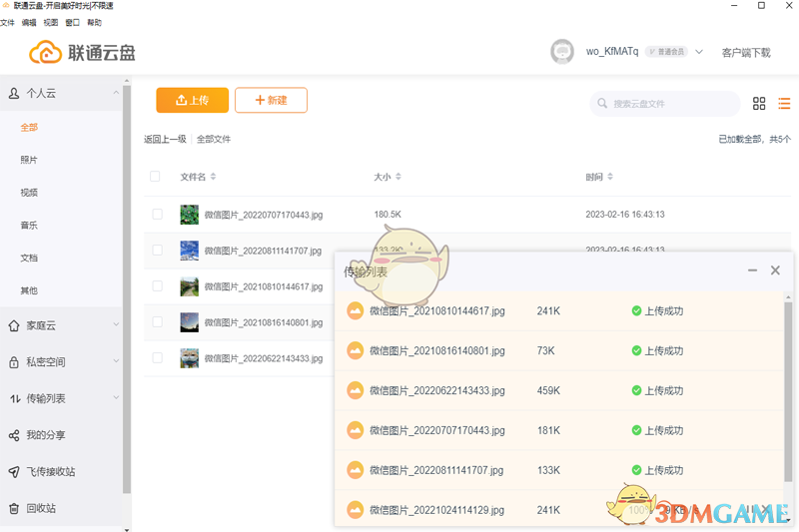This screenshot has width=799, height=532.
Task: Click the 普通会员 membership badge
Action: 666,52
